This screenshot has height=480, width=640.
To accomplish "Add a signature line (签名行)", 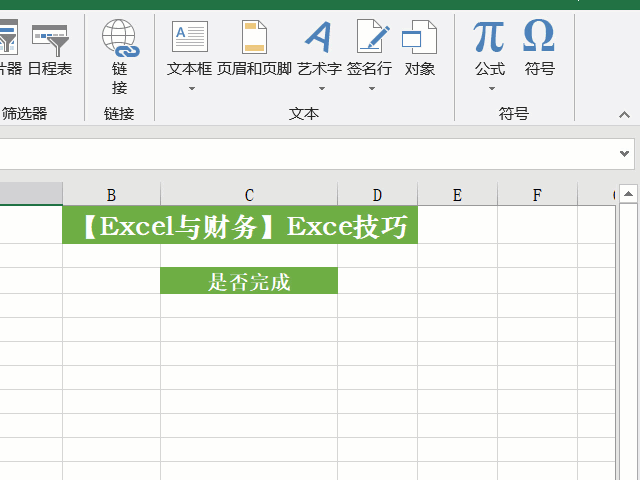I will point(370,48).
